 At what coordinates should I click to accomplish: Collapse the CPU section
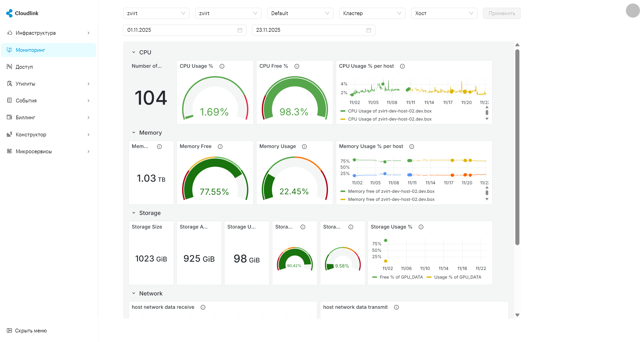pos(134,52)
